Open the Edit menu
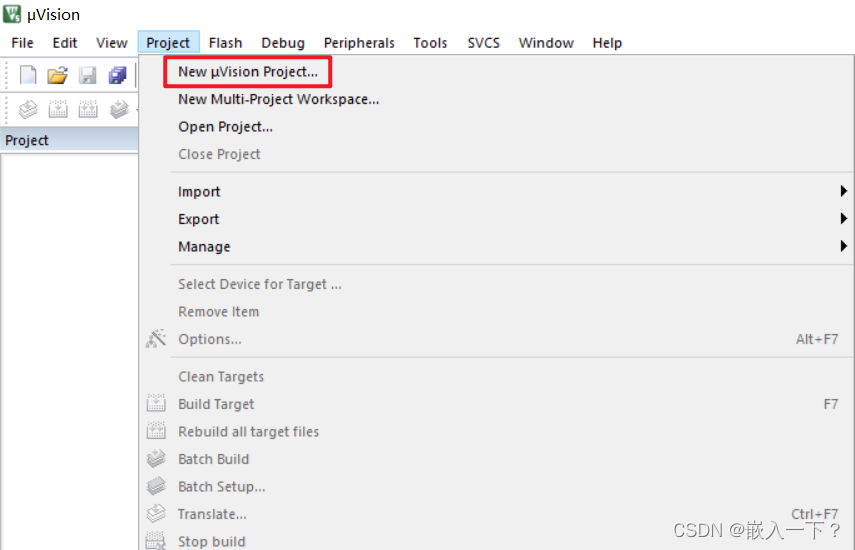This screenshot has width=855, height=550. pos(65,43)
